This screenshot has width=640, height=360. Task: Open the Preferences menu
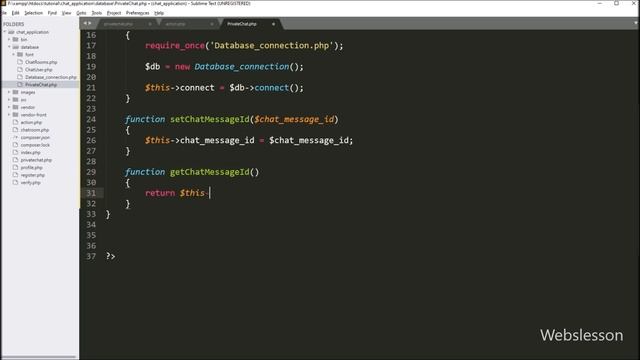(138, 13)
